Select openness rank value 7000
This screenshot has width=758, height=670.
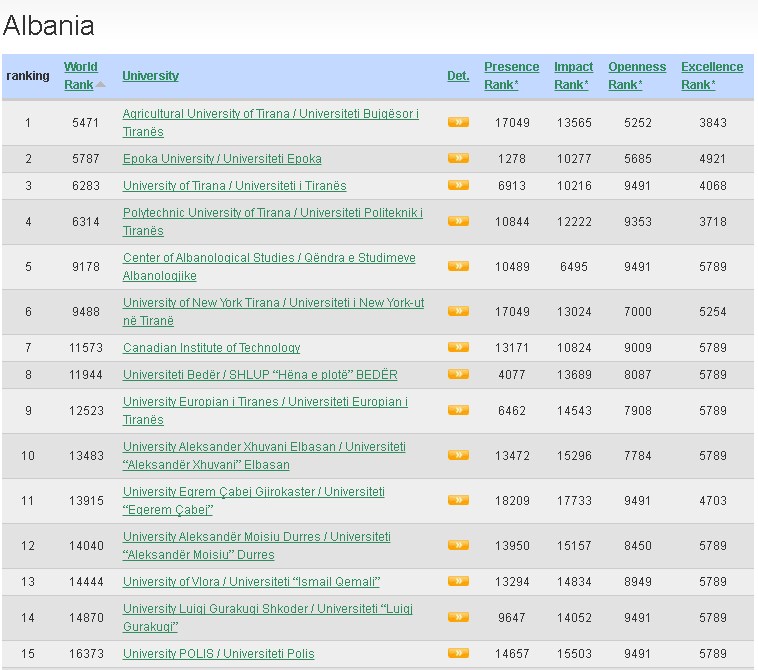click(638, 311)
